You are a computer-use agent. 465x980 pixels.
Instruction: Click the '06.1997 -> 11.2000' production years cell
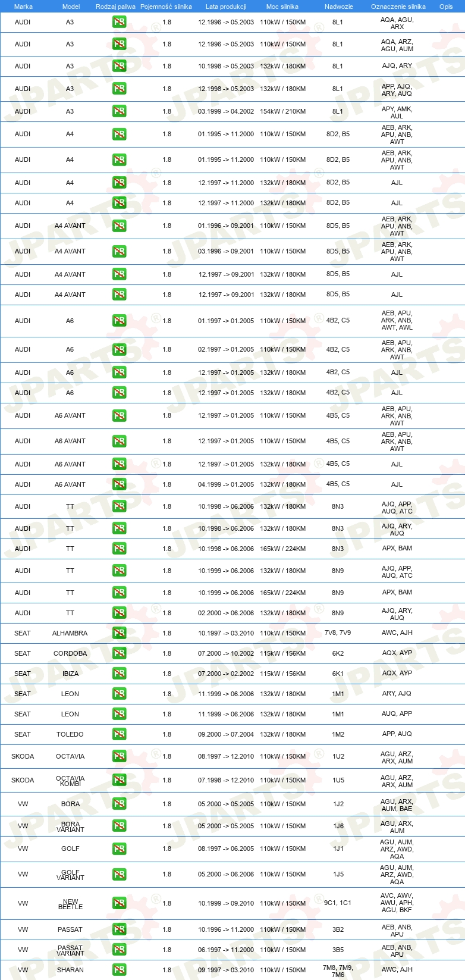click(226, 950)
